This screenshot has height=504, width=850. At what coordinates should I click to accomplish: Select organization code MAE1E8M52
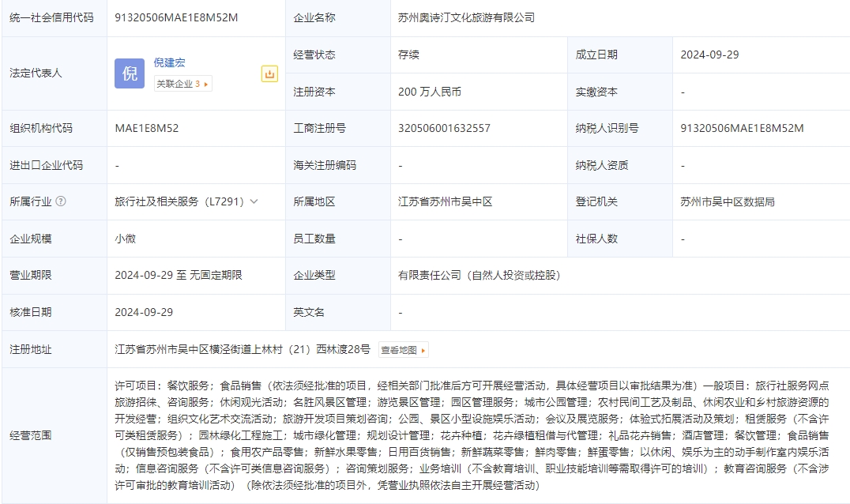coord(146,129)
